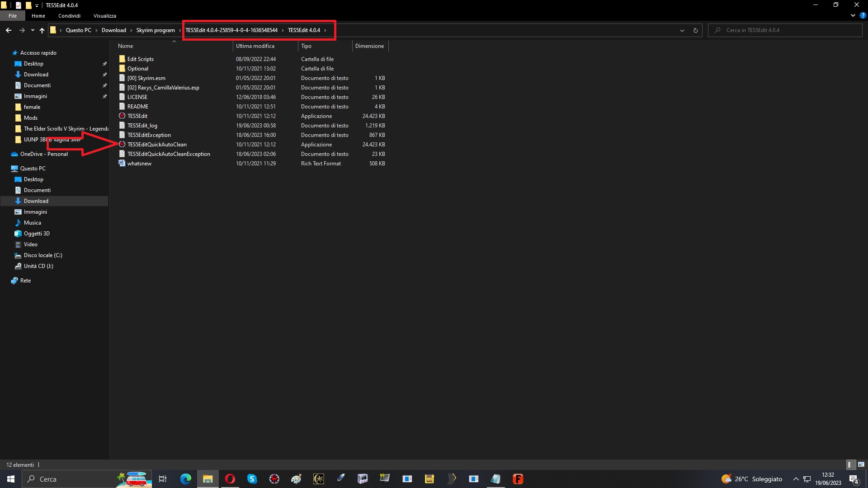Open The Elder Scrolls V Skyrim folder
Screen dimensions: 868x488
[66, 129]
